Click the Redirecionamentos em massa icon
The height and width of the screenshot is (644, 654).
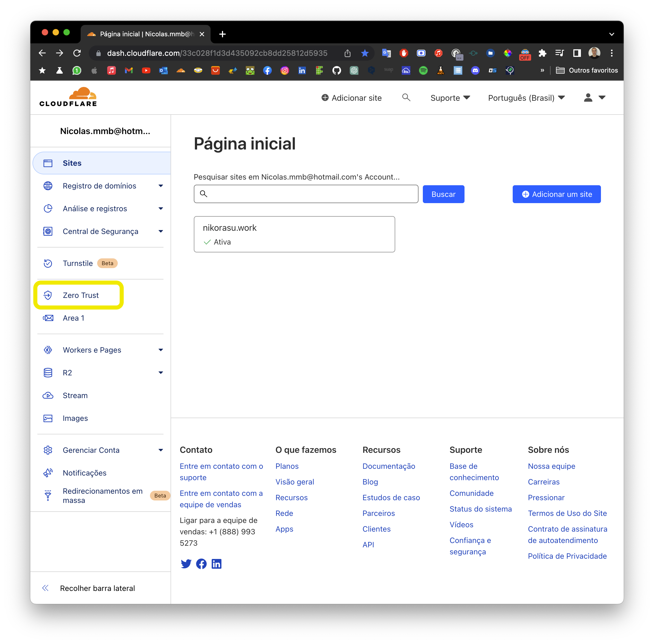pos(48,495)
